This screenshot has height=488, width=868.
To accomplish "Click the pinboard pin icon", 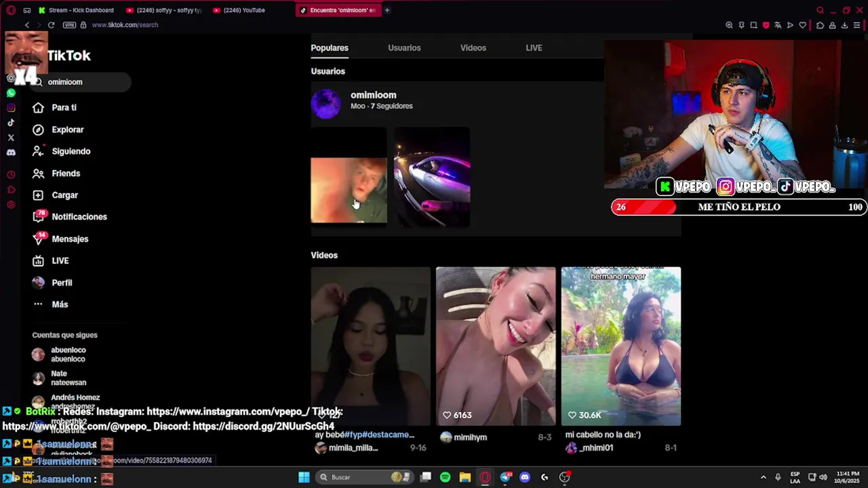I will pyautogui.click(x=741, y=25).
